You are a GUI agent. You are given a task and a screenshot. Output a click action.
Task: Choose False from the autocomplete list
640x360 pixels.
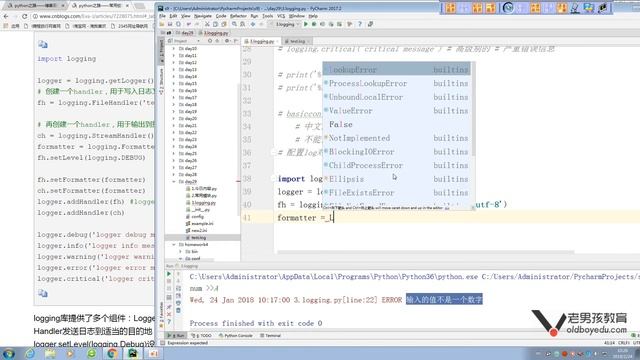tap(396, 124)
